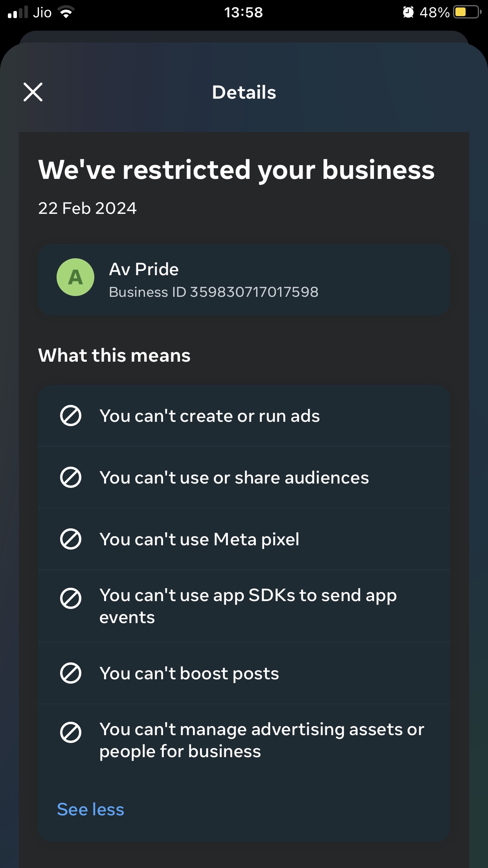Image resolution: width=488 pixels, height=868 pixels.
Task: Tap the Details header title
Action: [244, 92]
